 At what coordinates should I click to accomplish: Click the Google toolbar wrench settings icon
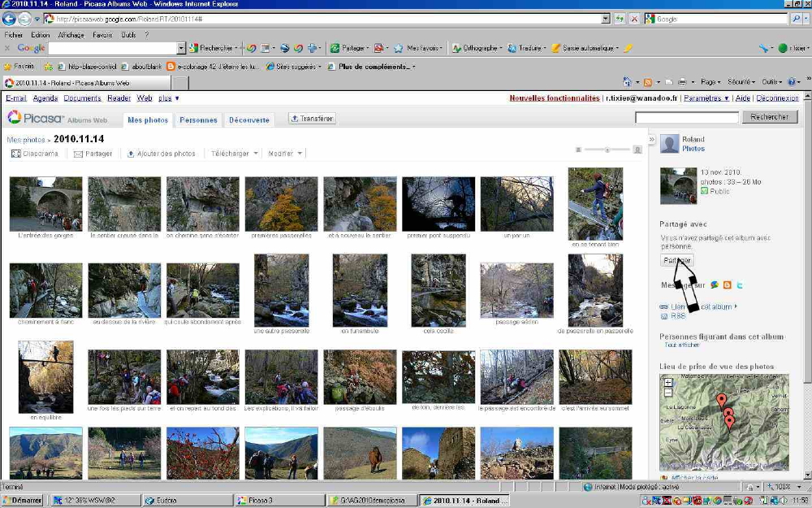(x=763, y=48)
